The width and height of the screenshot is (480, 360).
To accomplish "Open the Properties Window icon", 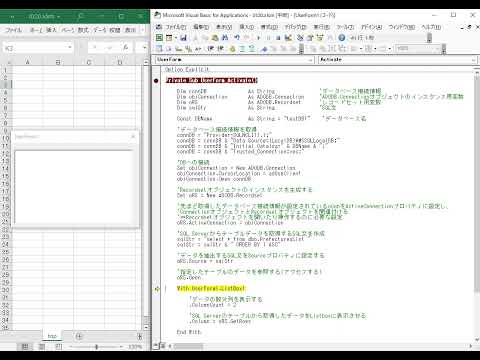I will coord(310,38).
